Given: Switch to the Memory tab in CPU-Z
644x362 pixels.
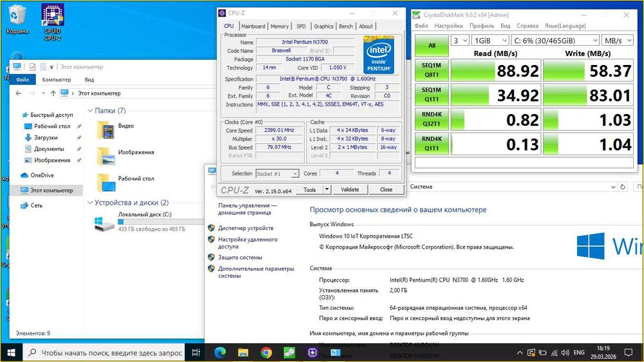Looking at the screenshot, I should point(279,26).
